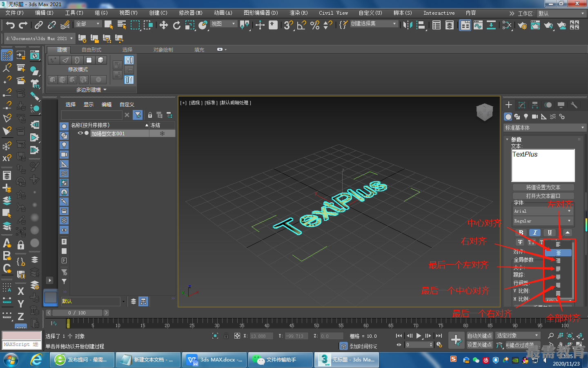This screenshot has height=368, width=588.
Task: Activate the Select and Rotate tool
Action: [x=176, y=25]
